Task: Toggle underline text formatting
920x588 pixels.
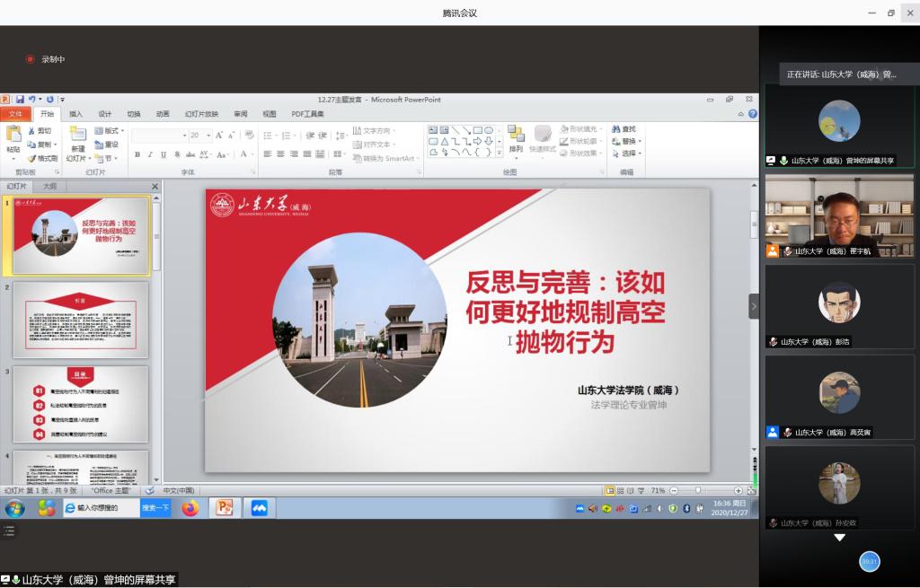Action: (163, 154)
